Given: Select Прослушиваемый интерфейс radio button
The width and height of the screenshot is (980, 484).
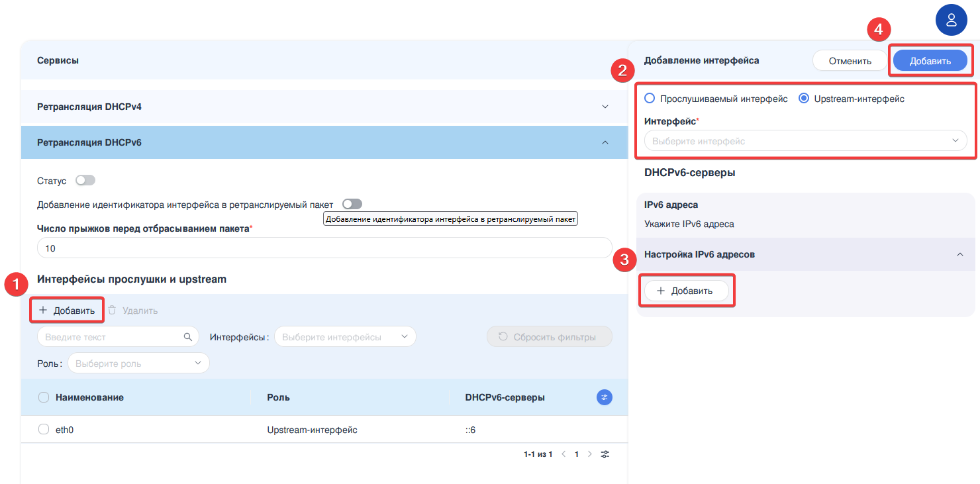Looking at the screenshot, I should (650, 99).
